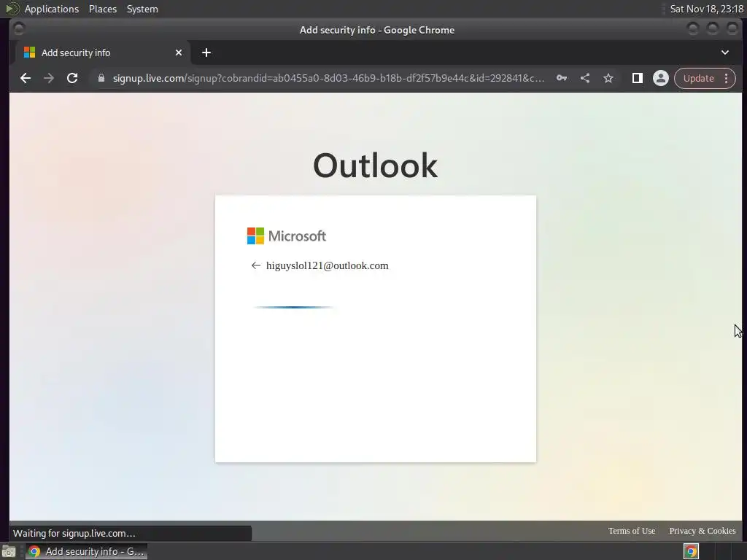Image resolution: width=747 pixels, height=560 pixels.
Task: Open Chrome's three-dot menu
Action: pos(727,78)
